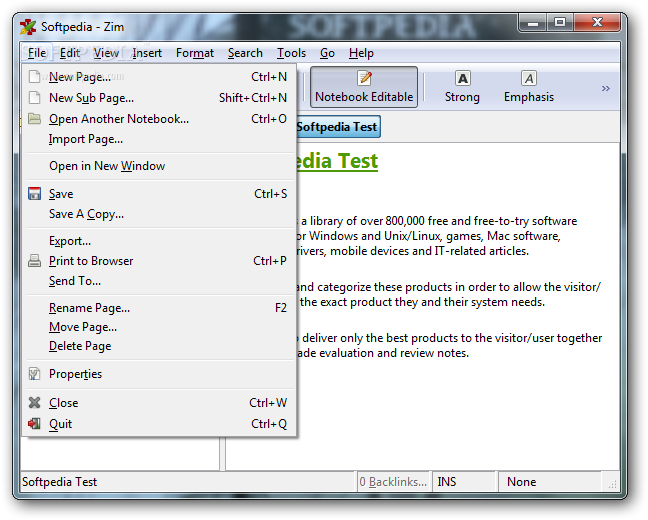Toggle the Notebook Editable button

tap(364, 87)
